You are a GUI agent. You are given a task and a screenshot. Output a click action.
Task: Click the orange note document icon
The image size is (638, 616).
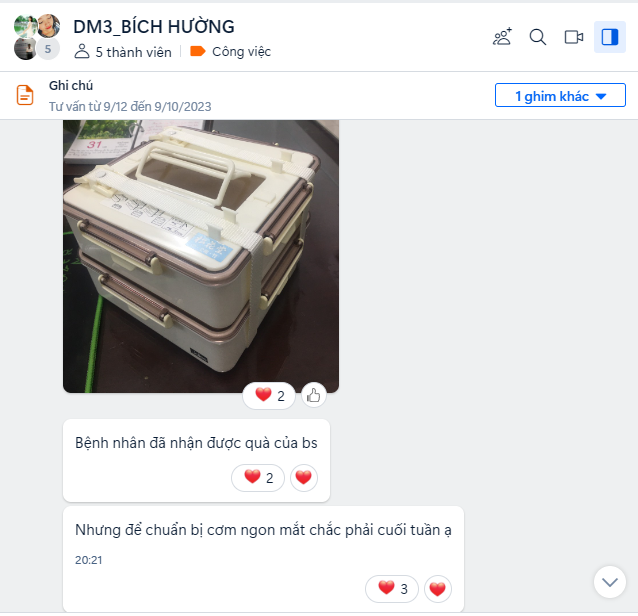[x=25, y=95]
